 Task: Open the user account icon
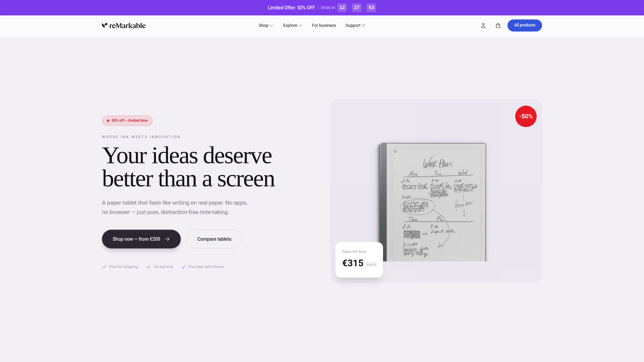[x=483, y=25]
